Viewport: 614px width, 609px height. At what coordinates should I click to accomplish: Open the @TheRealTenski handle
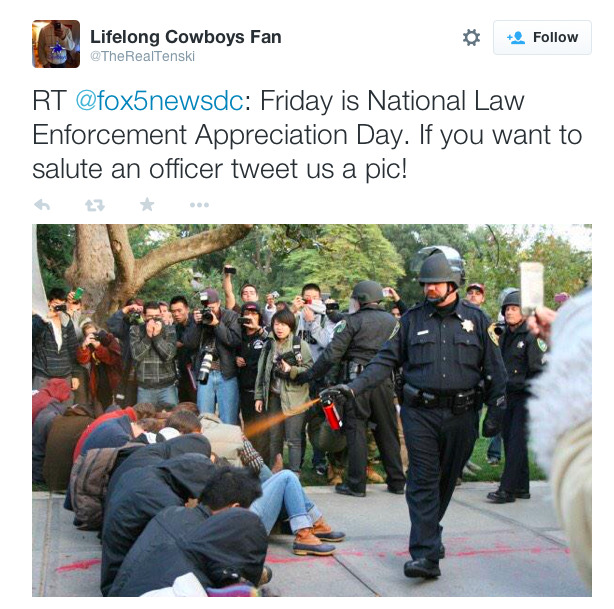(143, 56)
